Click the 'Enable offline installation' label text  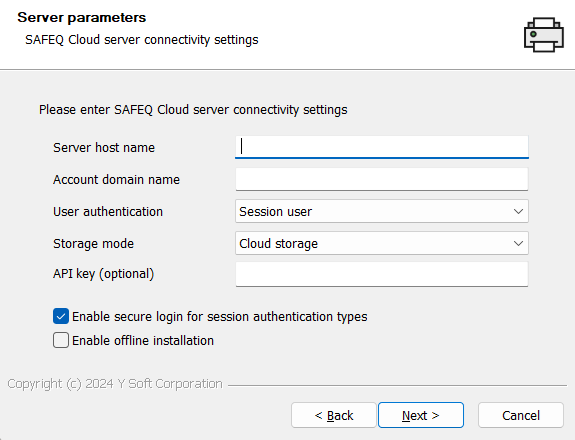143,341
